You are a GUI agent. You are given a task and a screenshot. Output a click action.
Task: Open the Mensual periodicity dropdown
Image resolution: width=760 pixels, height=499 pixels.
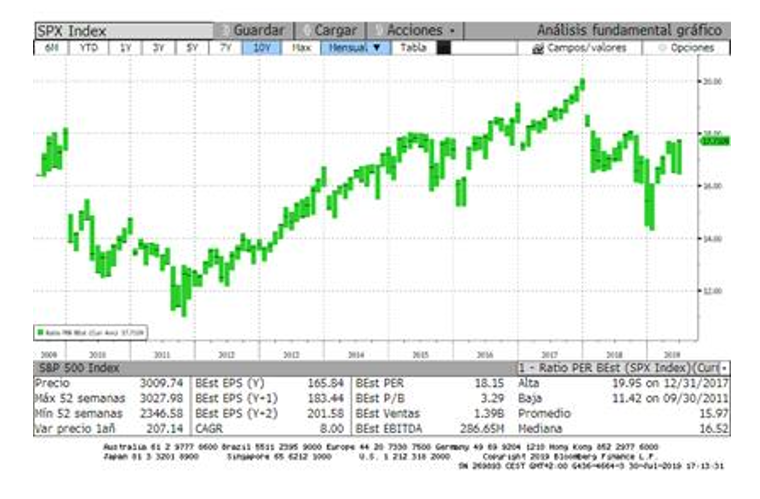(x=355, y=48)
